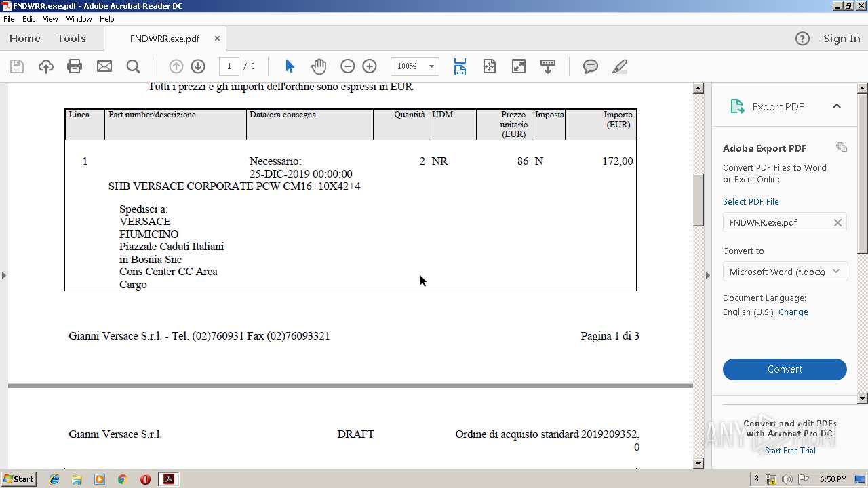Add a sticky note comment
Image resolution: width=868 pixels, height=488 pixels.
coord(591,66)
